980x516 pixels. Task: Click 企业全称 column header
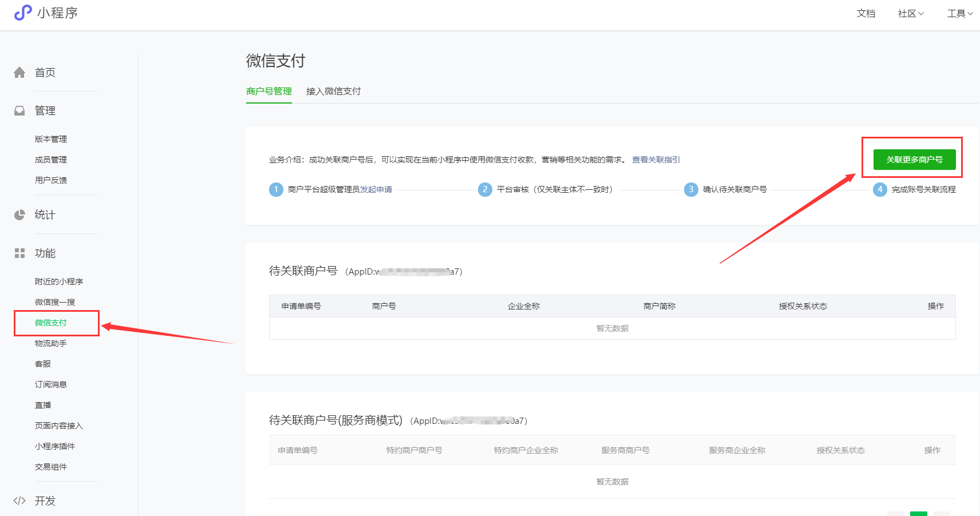pyautogui.click(x=524, y=307)
